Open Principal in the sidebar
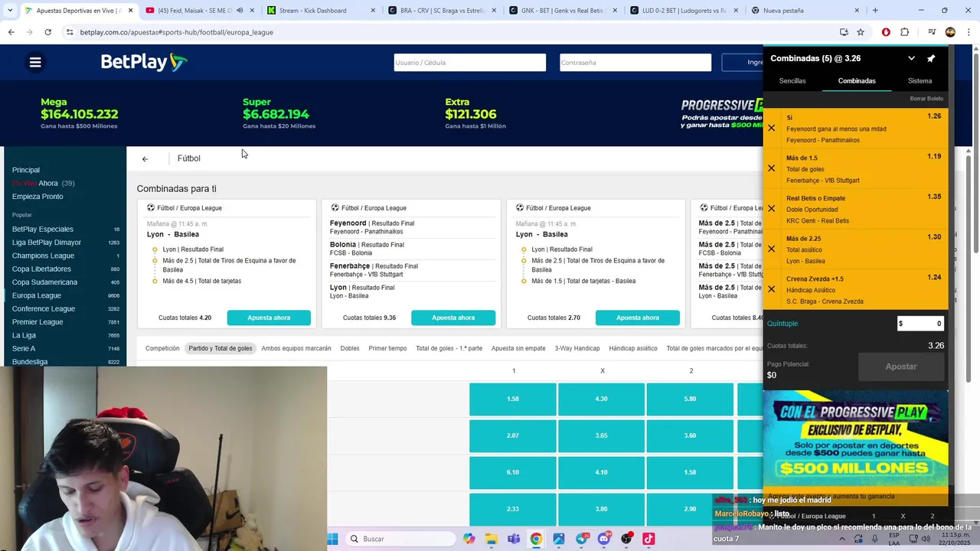 pyautogui.click(x=26, y=170)
